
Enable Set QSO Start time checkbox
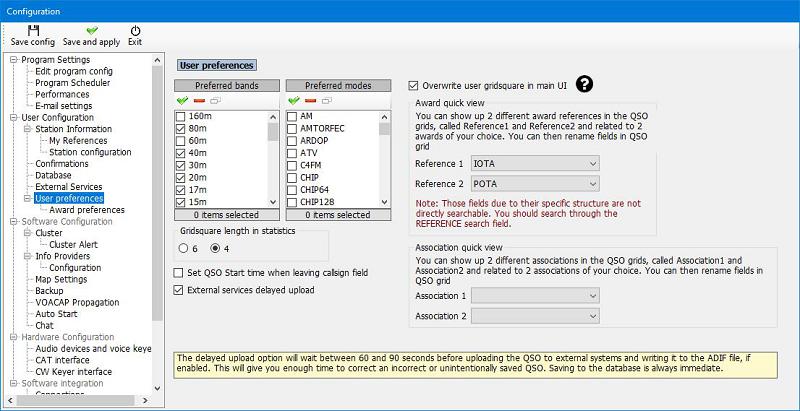[x=178, y=273]
